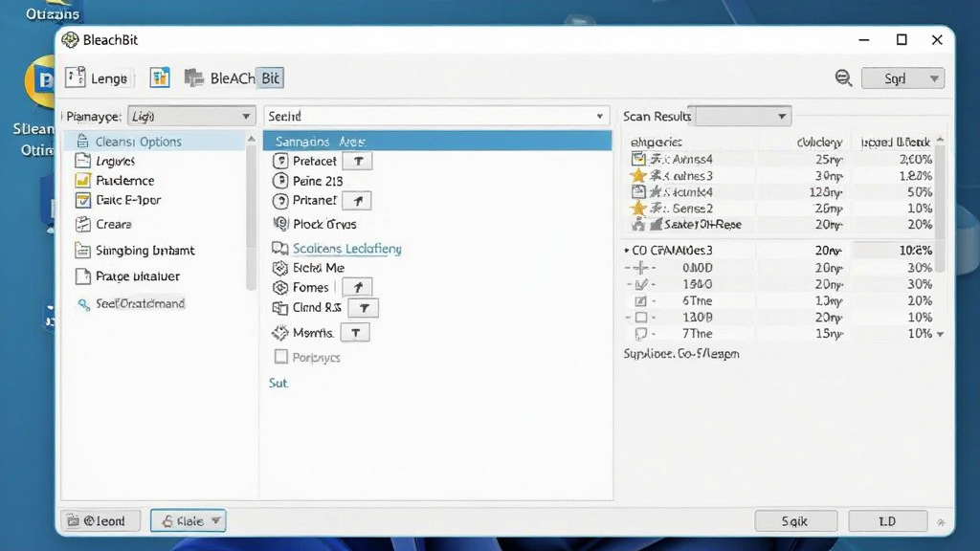The height and width of the screenshot is (551, 980).
Task: Click the Creara sidebar icon
Action: point(82,224)
